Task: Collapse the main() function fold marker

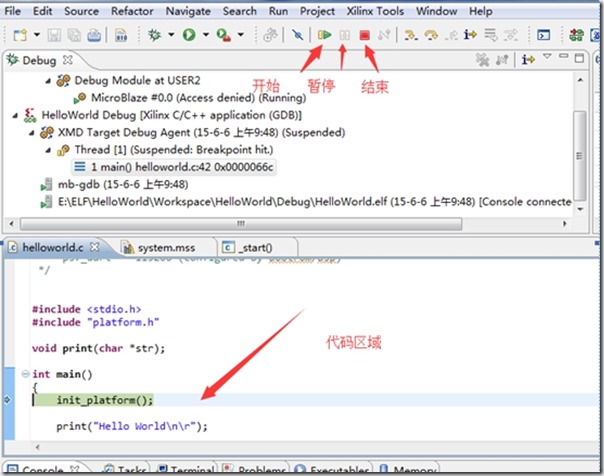Action: (24, 374)
